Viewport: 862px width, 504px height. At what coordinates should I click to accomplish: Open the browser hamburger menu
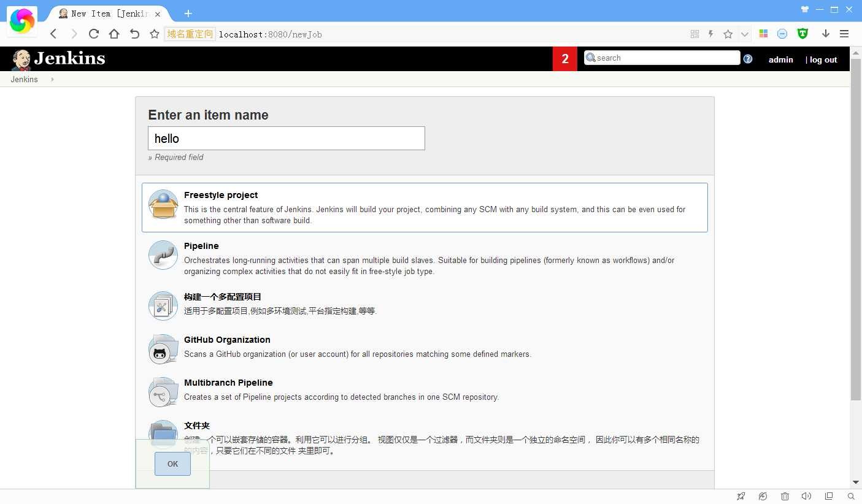tap(844, 34)
